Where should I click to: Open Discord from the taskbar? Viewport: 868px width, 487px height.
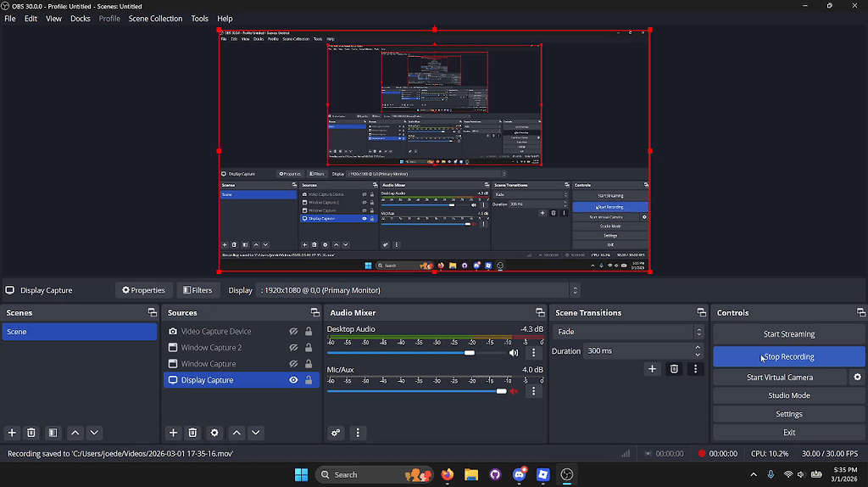520,475
